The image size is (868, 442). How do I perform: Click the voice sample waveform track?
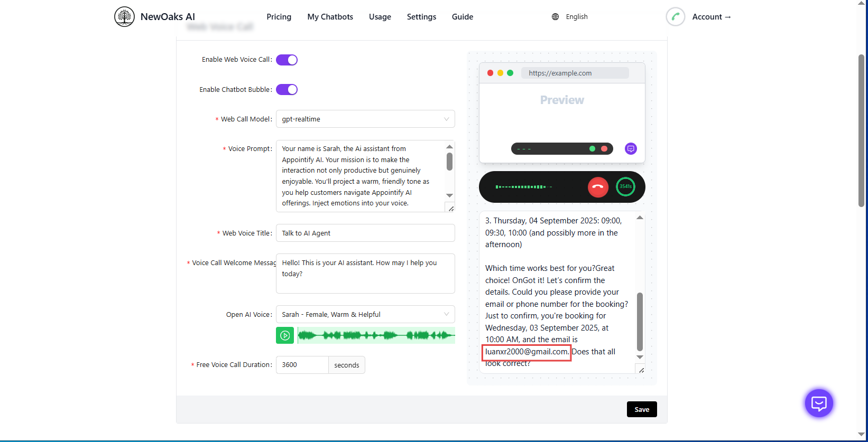(x=376, y=335)
